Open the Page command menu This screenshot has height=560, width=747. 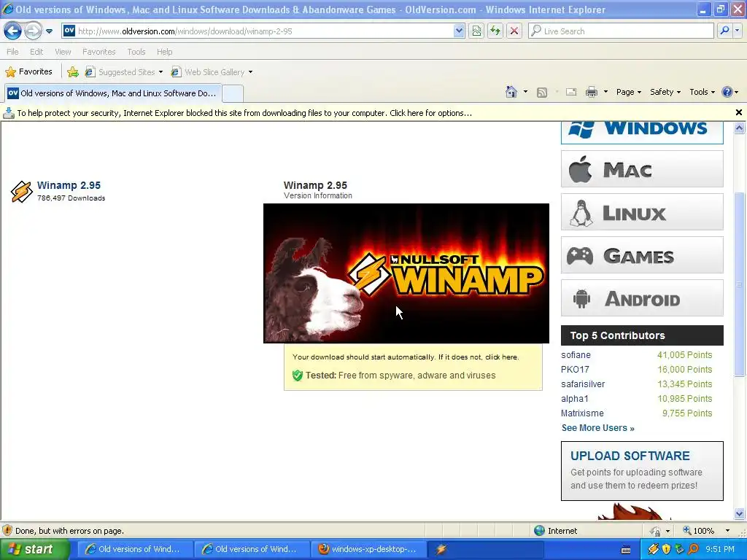tap(628, 92)
